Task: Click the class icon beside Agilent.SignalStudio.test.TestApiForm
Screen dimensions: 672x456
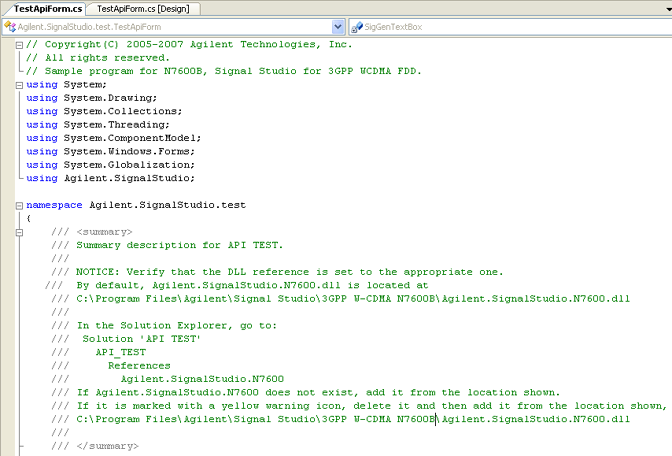Action: (x=10, y=27)
